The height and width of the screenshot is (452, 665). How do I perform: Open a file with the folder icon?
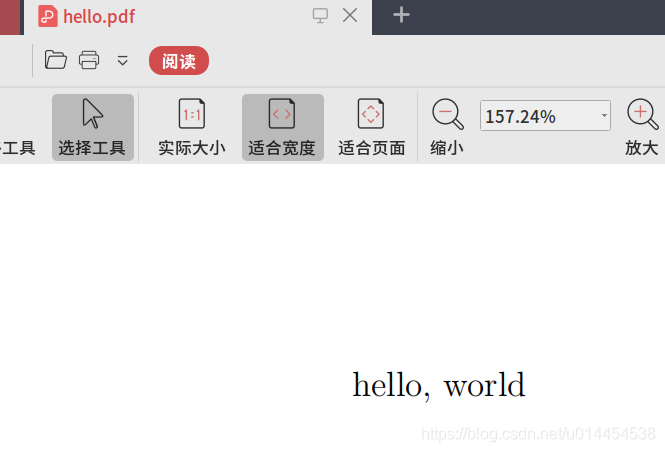click(x=56, y=60)
